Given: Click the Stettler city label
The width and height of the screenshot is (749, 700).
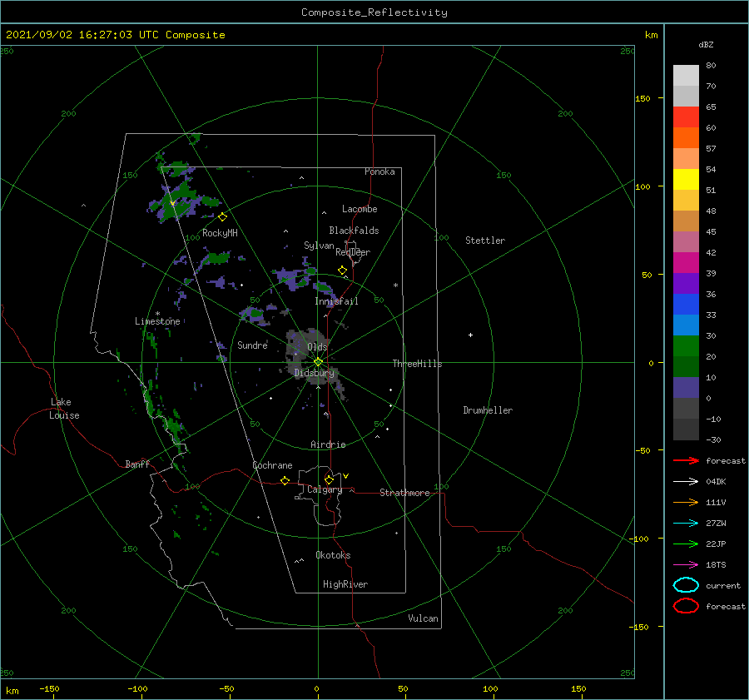Looking at the screenshot, I should point(485,241).
